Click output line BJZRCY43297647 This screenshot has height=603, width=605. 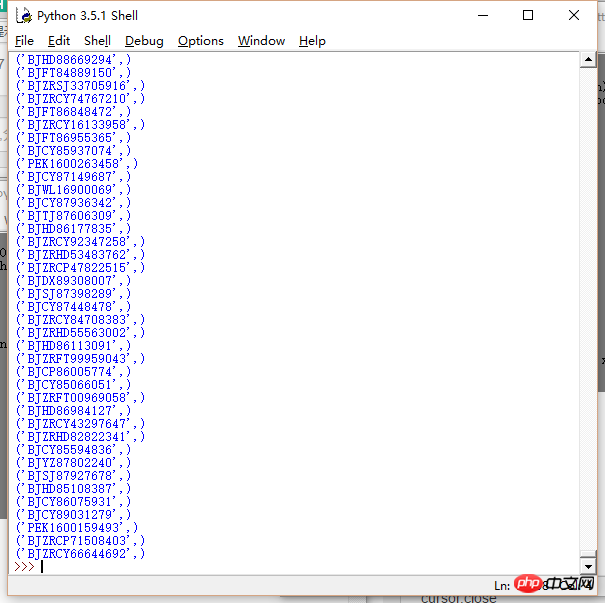pyautogui.click(x=80, y=424)
